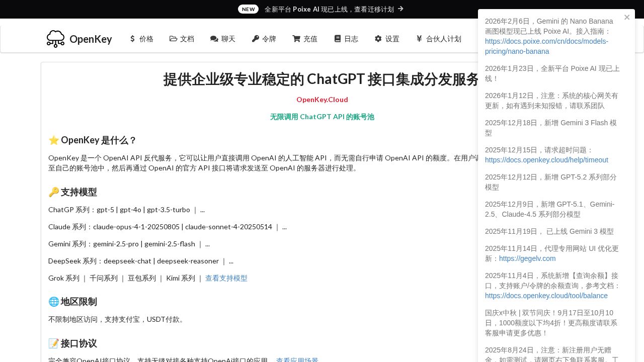
Task: Click the 接口协议 heading
Action: point(72,343)
